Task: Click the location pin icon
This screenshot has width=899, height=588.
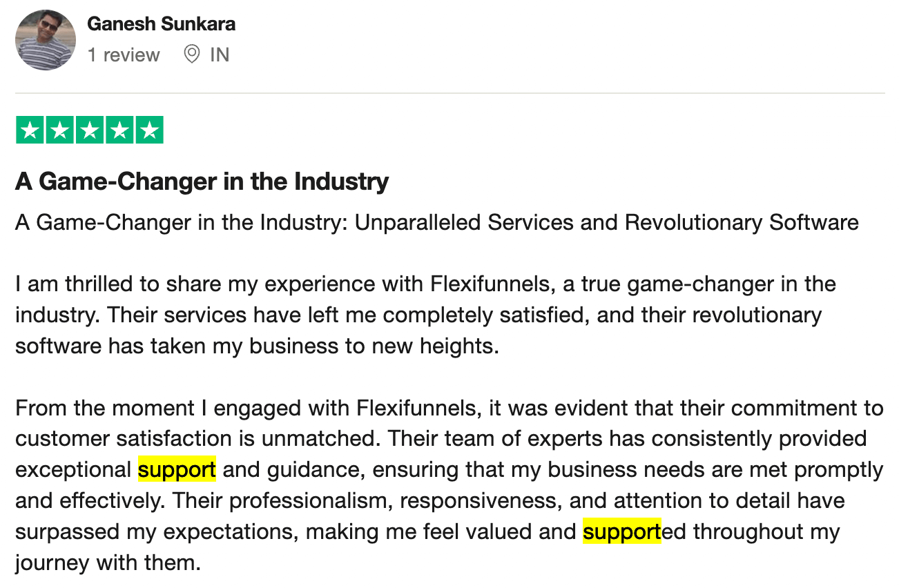Action: click(x=191, y=55)
